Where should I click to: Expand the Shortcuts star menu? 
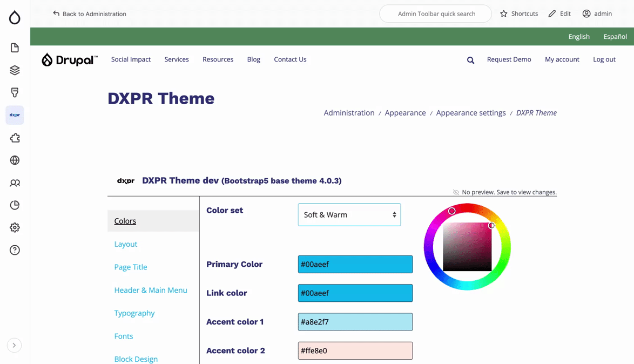coord(518,14)
